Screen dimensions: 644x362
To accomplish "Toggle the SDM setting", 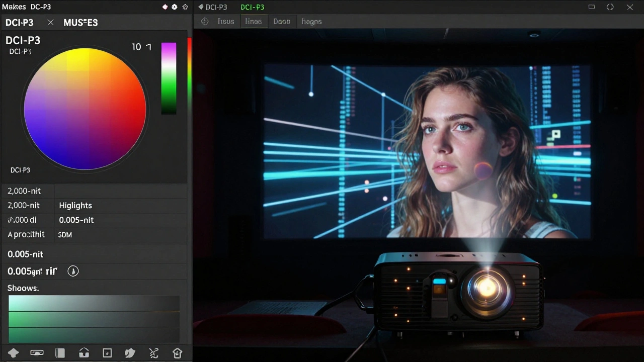I will click(65, 234).
